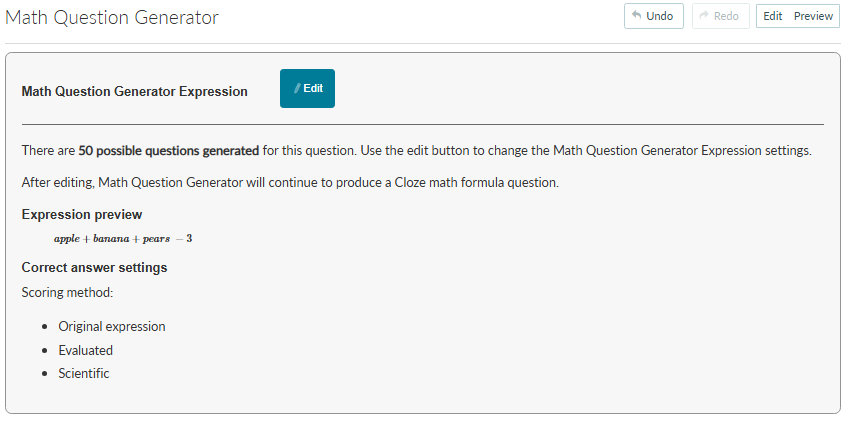
Task: Click the Redo arrow icon
Action: click(x=704, y=16)
